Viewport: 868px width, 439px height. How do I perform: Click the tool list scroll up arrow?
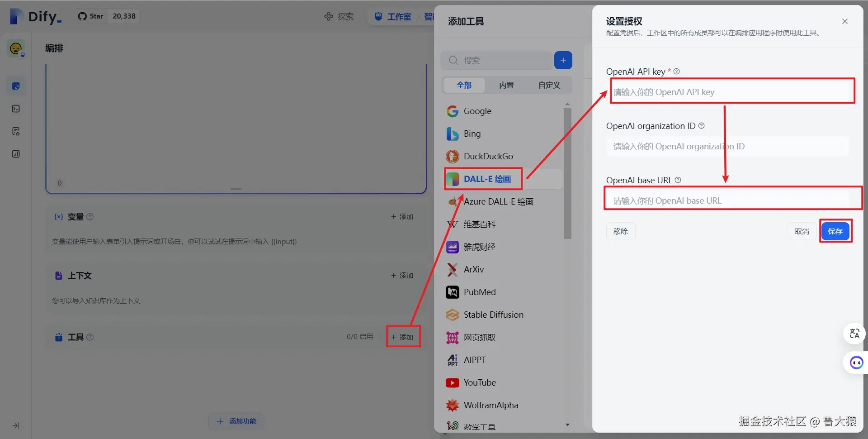tap(567, 105)
